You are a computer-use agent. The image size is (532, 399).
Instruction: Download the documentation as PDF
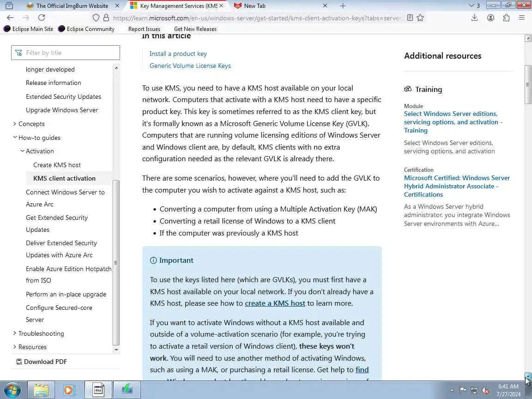42,362
